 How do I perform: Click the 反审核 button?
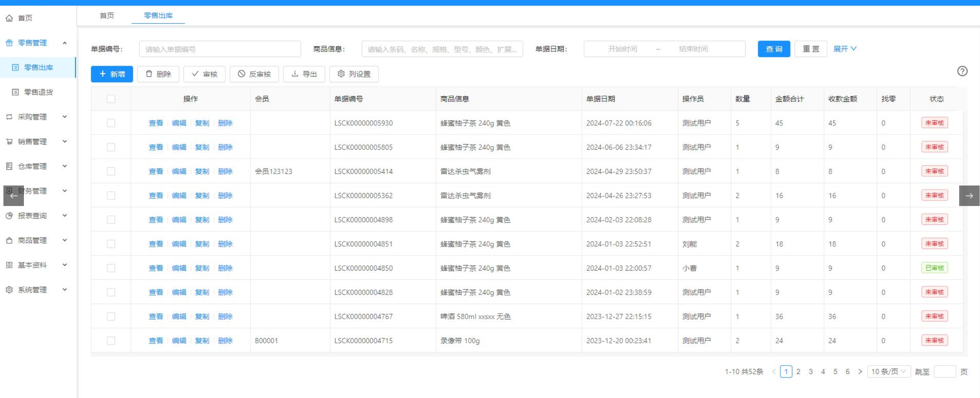coord(254,74)
